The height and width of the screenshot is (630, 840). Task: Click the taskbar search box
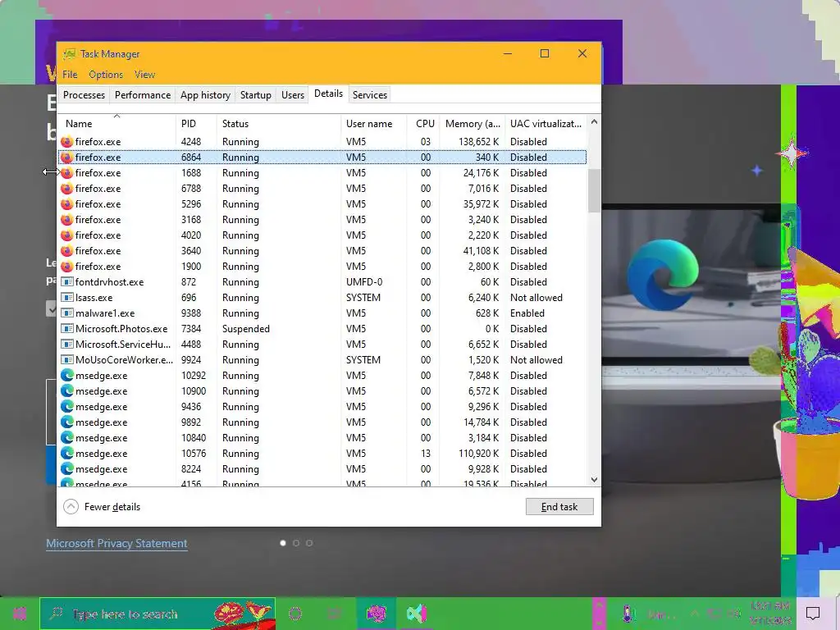tap(157, 614)
